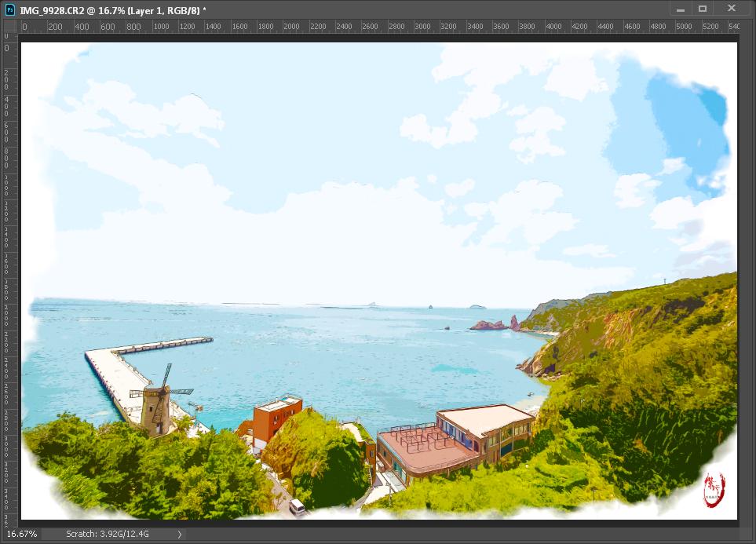The height and width of the screenshot is (544, 756).
Task: Click the large terracotta-roofed terrace building
Action: 455,441
